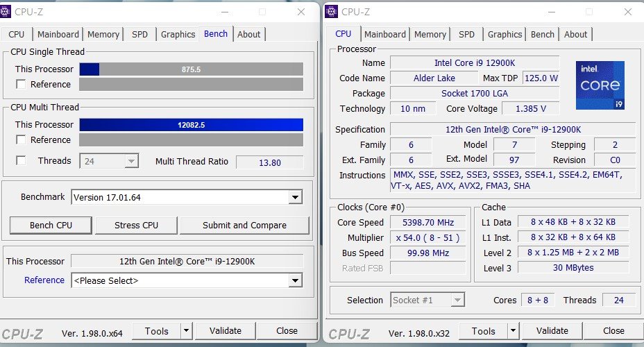Click Cores value 8 + 8
The height and width of the screenshot is (347, 644).
click(538, 301)
